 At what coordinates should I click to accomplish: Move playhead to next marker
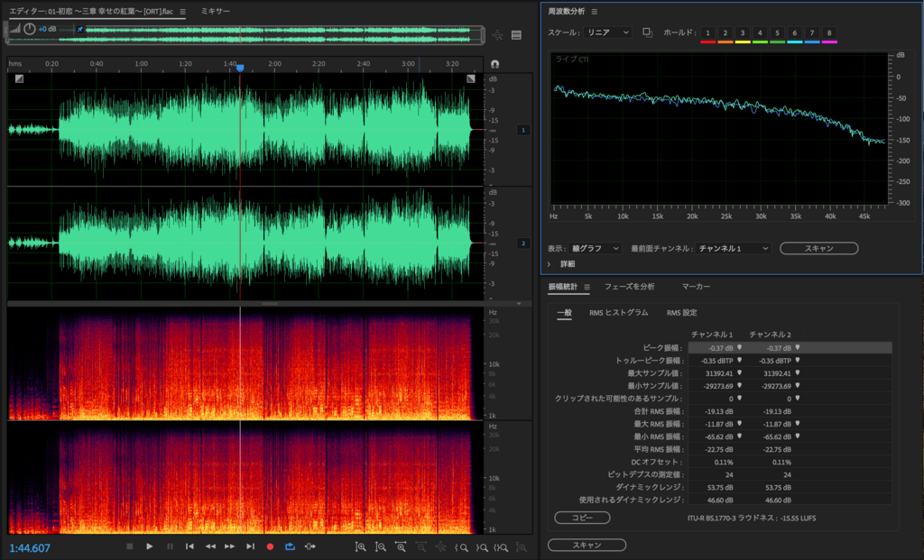coord(250,546)
